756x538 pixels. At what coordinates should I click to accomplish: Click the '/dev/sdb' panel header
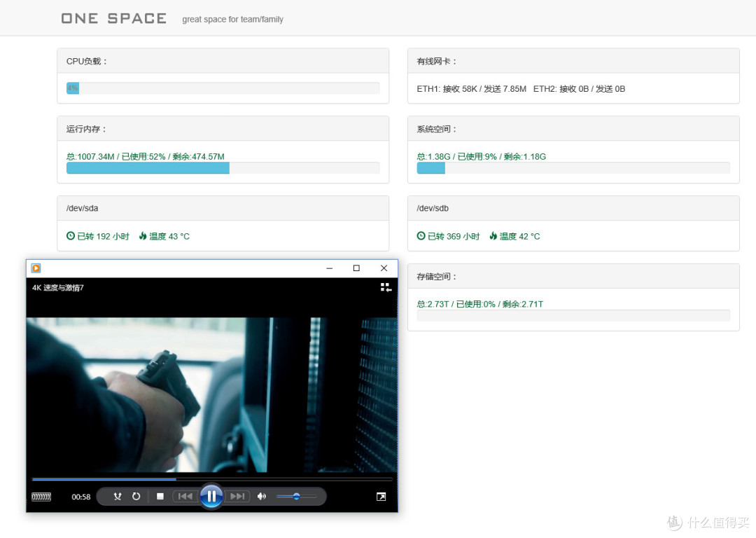coord(573,208)
